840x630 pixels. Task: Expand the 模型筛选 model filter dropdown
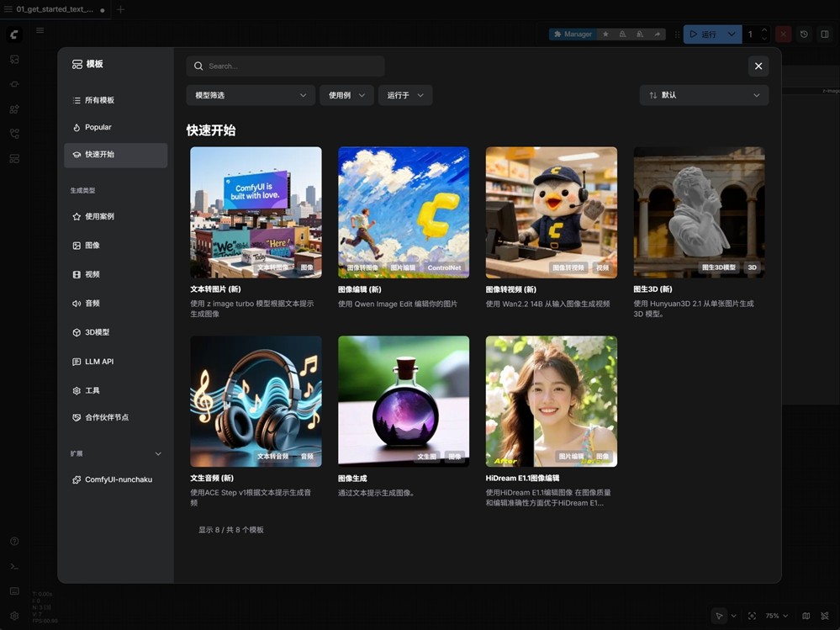251,95
